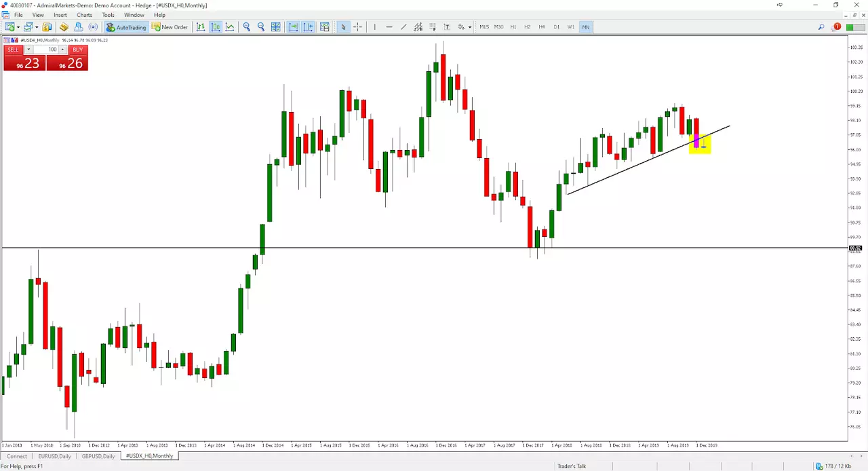868x471 pixels.
Task: Switch to GBPUSD,Daily chart tab
Action: point(98,456)
